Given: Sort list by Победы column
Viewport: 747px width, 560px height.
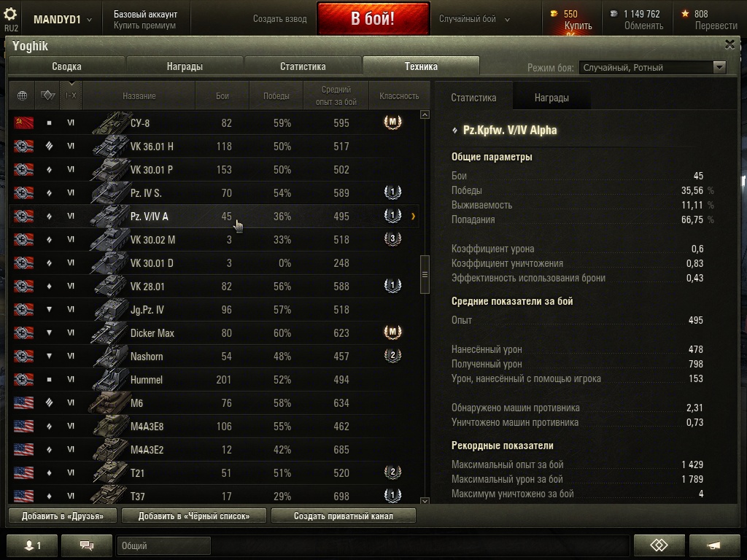Looking at the screenshot, I should [276, 96].
